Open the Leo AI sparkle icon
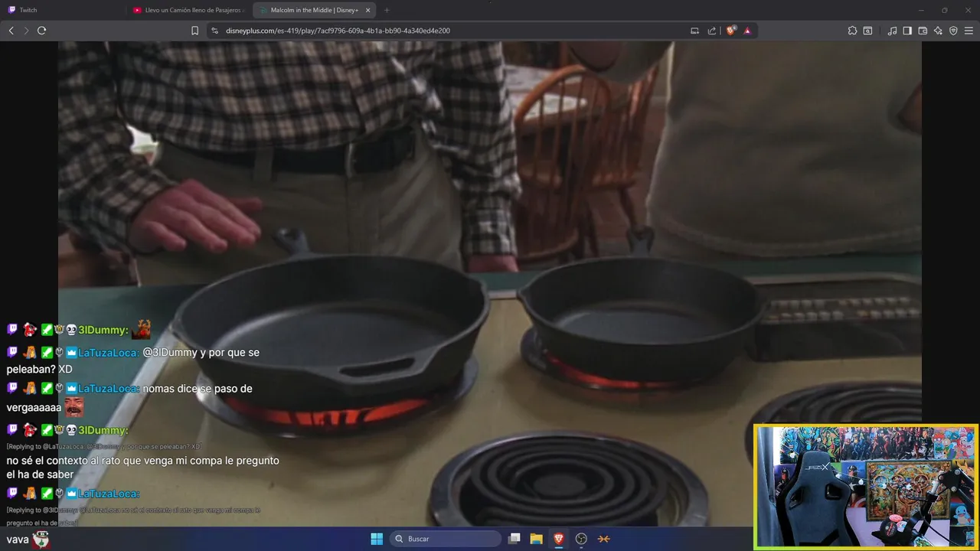Viewport: 980px width, 551px height. click(x=938, y=31)
